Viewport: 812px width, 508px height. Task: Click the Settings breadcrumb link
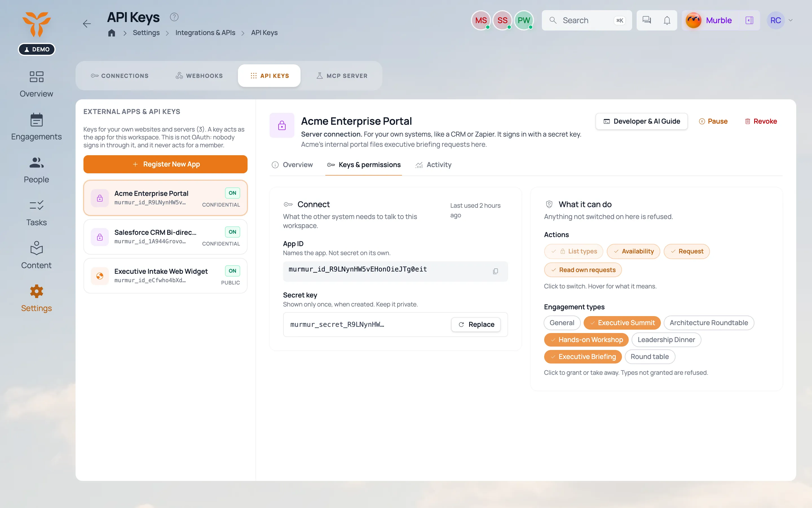(x=146, y=32)
